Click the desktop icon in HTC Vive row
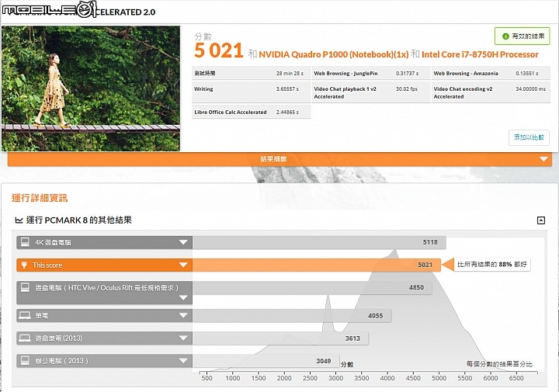 (25, 287)
